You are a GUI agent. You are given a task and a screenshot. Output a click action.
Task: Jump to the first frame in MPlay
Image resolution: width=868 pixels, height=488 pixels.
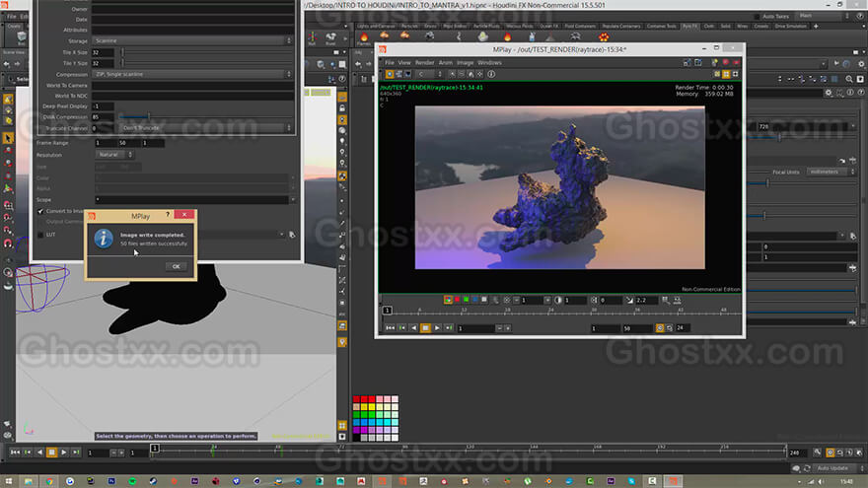(390, 328)
